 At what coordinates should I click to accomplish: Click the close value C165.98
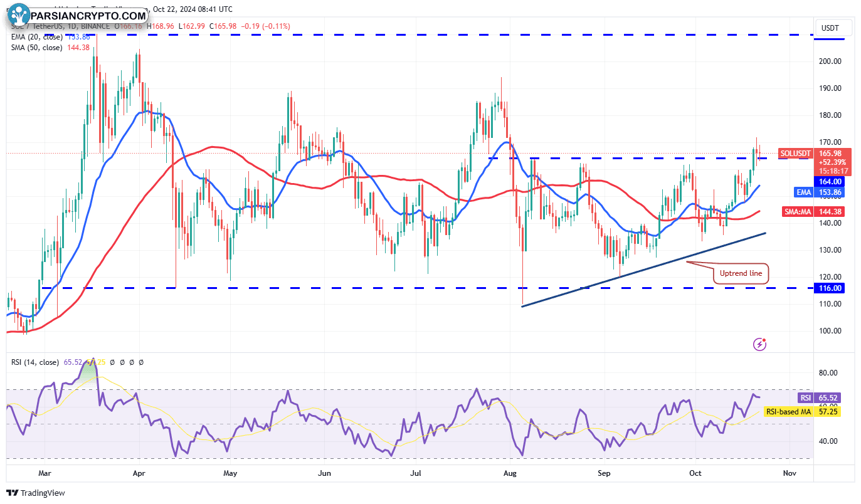[224, 26]
